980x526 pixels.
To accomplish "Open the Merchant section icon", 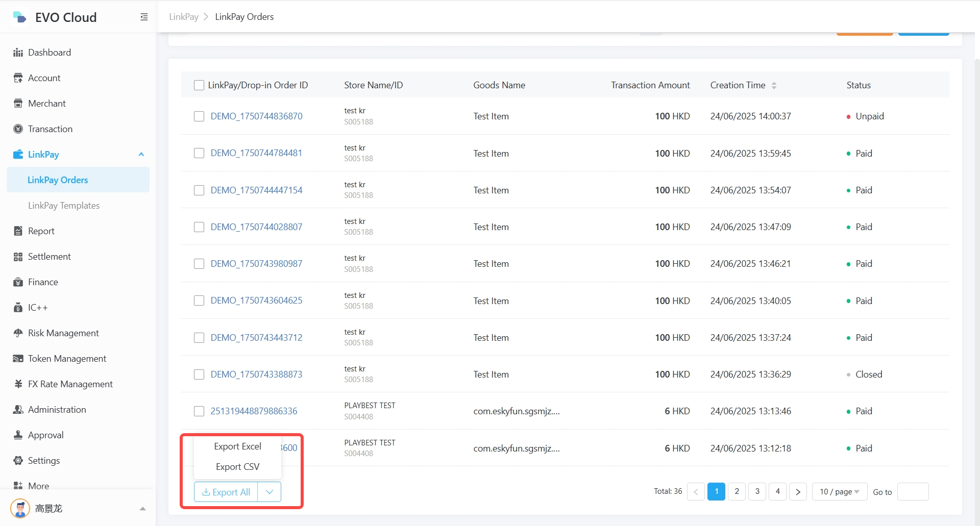I will point(18,104).
